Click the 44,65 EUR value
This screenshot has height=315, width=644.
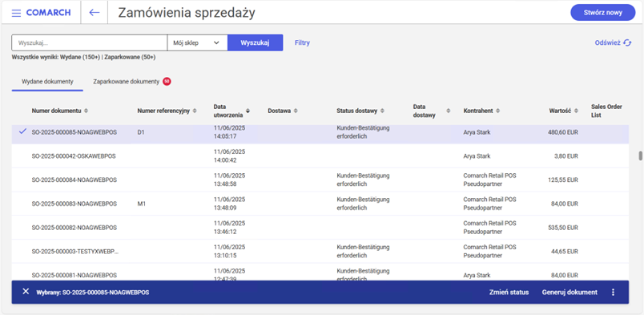coord(565,252)
